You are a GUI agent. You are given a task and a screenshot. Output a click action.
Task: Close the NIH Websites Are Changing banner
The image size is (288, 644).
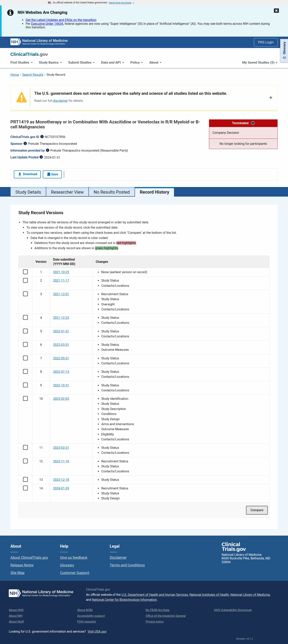[276, 10]
